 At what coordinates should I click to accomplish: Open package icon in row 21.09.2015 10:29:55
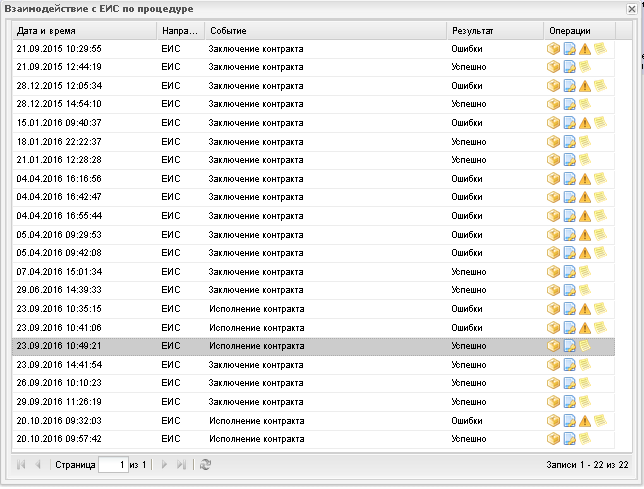tap(553, 49)
